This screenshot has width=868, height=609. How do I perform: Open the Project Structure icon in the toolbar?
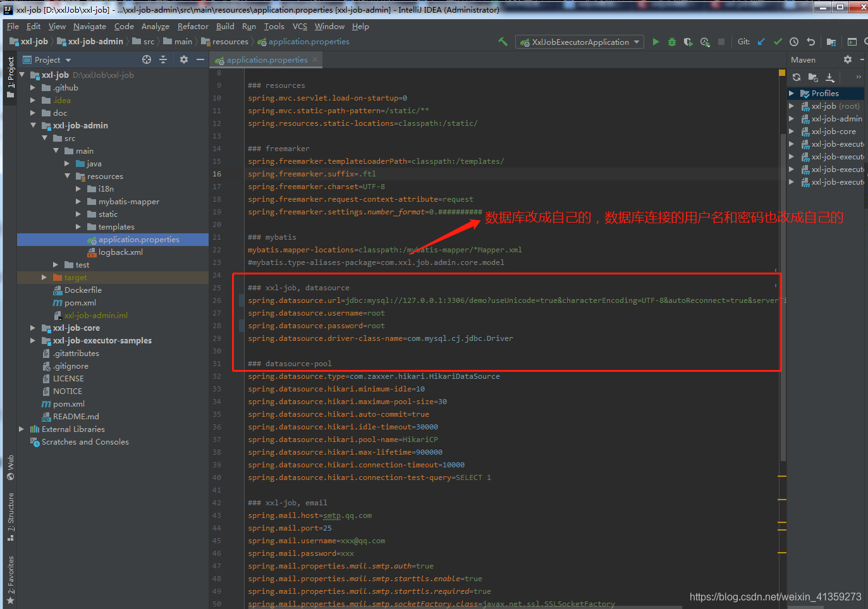831,42
